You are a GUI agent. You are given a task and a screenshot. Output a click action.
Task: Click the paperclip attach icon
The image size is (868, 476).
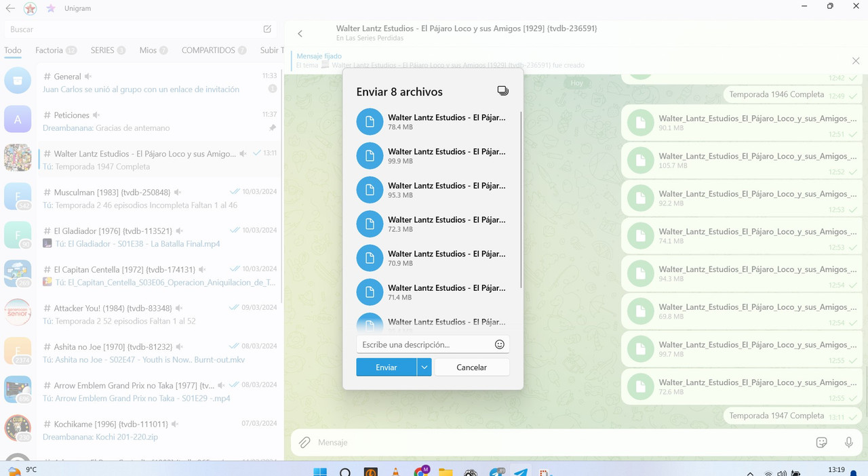305,442
